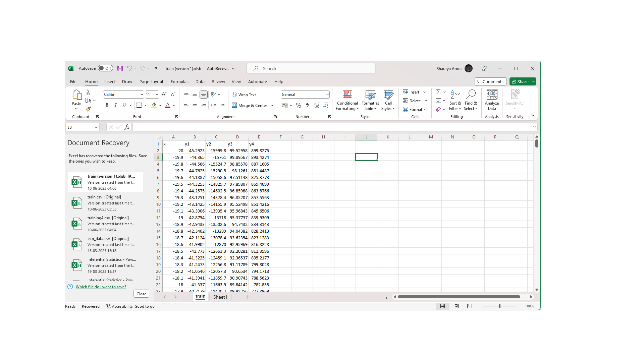Click the Save icon in title bar
Screen dimensions: 644x362
[120, 68]
